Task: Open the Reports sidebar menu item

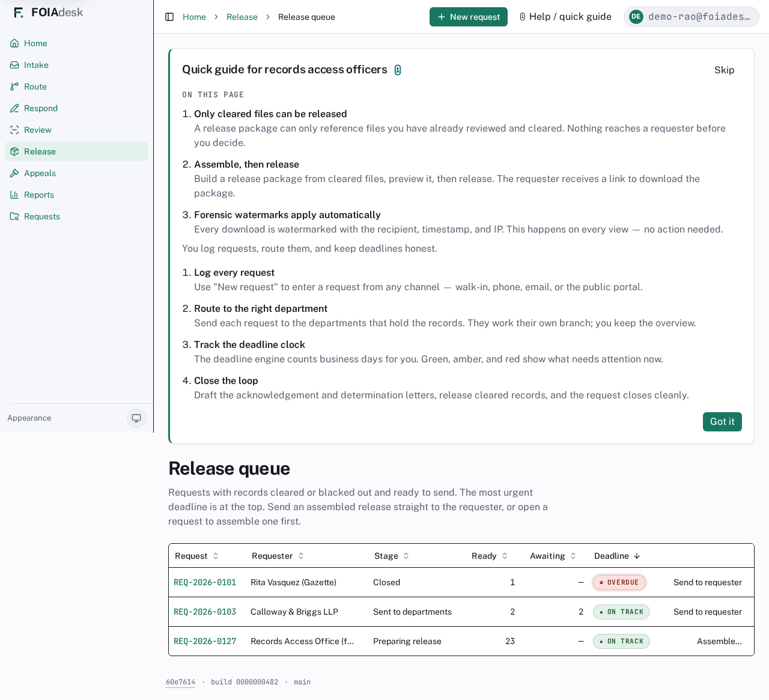Action: (76, 195)
